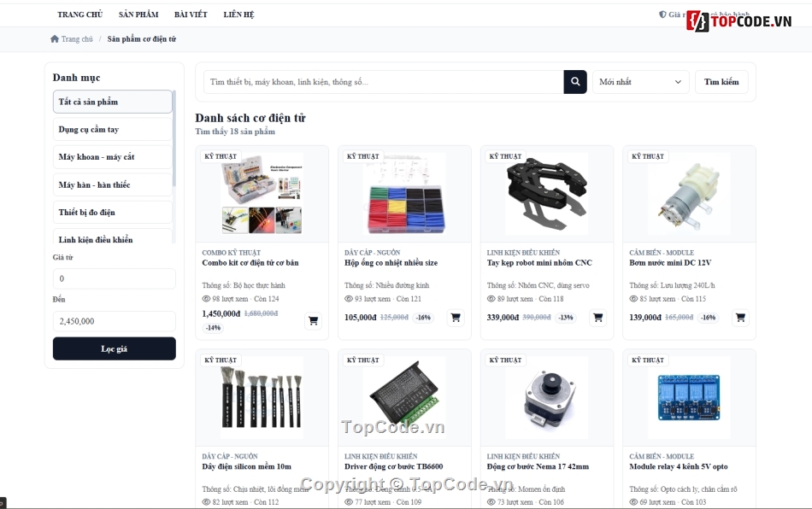Click the price 139,000đ
The image size is (812, 509).
click(x=645, y=318)
